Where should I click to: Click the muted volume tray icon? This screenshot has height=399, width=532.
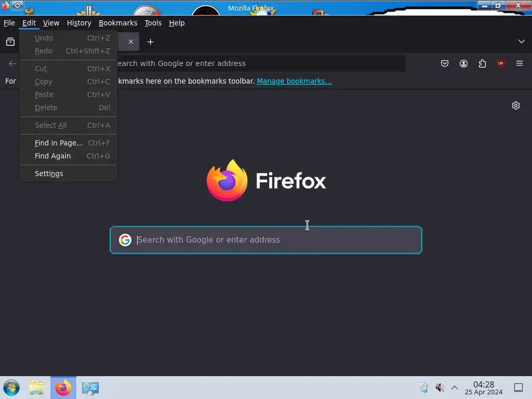coord(440,388)
